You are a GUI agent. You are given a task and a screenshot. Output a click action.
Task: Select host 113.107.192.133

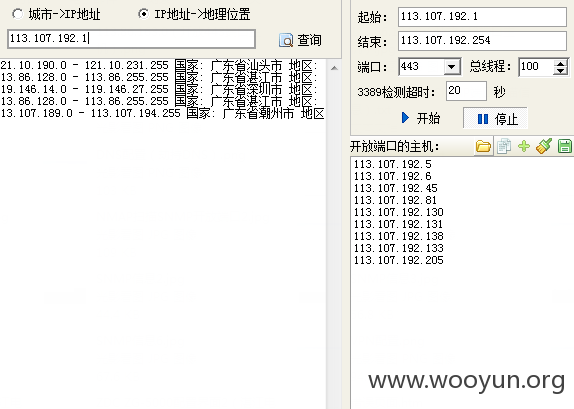click(x=398, y=249)
